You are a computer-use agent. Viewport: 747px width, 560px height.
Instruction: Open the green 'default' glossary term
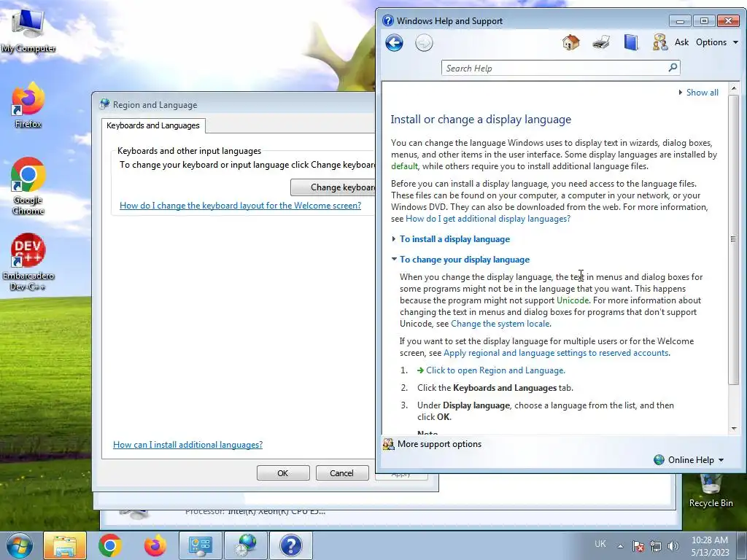pyautogui.click(x=404, y=166)
